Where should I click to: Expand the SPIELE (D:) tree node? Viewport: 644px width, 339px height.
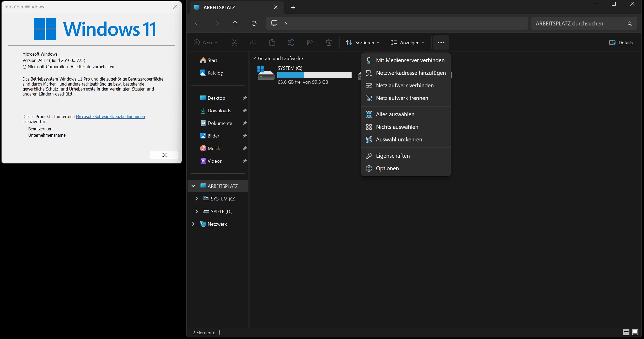(x=196, y=211)
